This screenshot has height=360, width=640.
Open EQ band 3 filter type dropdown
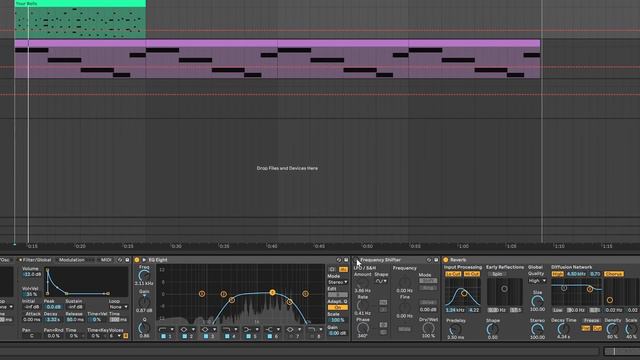pos(214,329)
